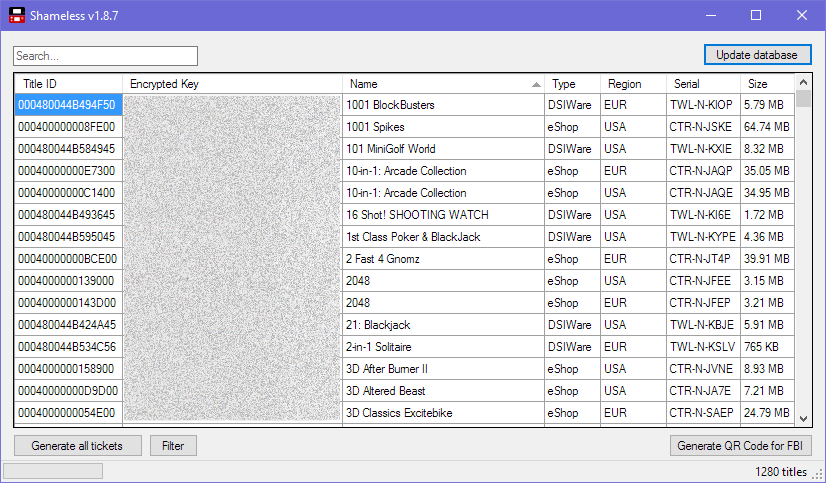The image size is (826, 483).
Task: Click serial CTR-N-JSKE cell
Action: tap(703, 127)
